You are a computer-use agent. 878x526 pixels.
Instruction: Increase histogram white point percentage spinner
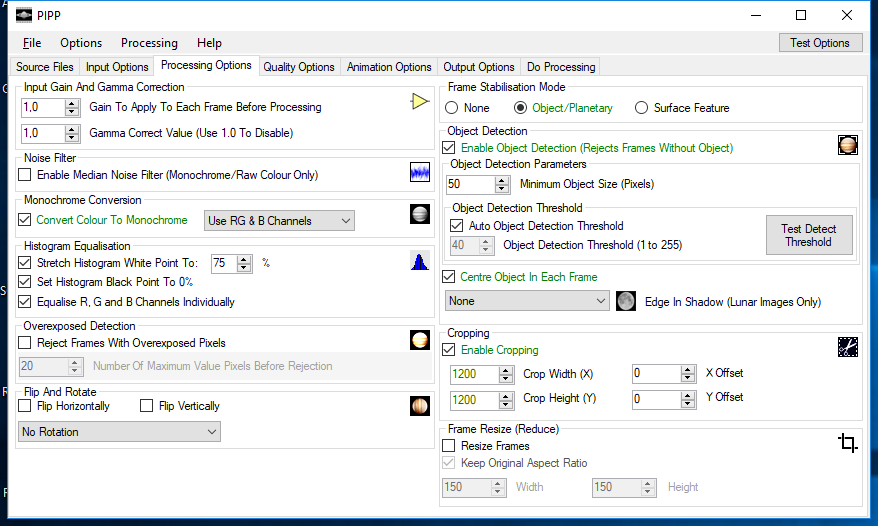tap(244, 259)
